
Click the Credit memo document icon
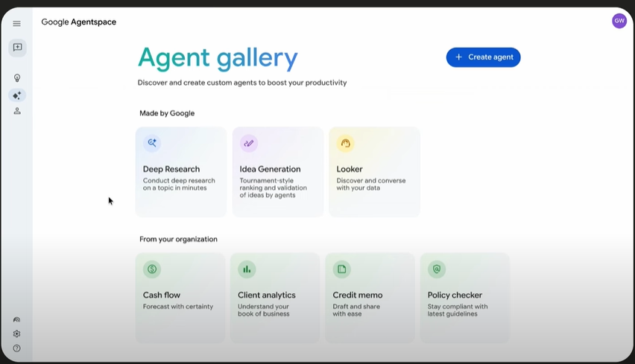click(342, 269)
